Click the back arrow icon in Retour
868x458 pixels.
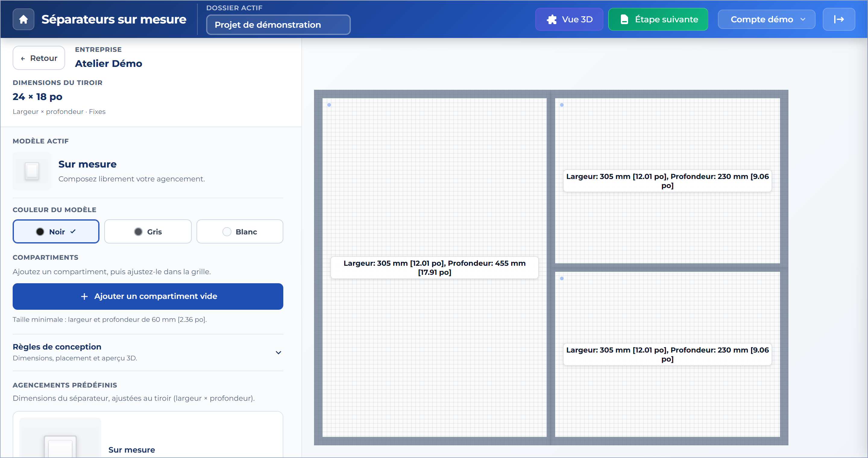[x=23, y=58]
